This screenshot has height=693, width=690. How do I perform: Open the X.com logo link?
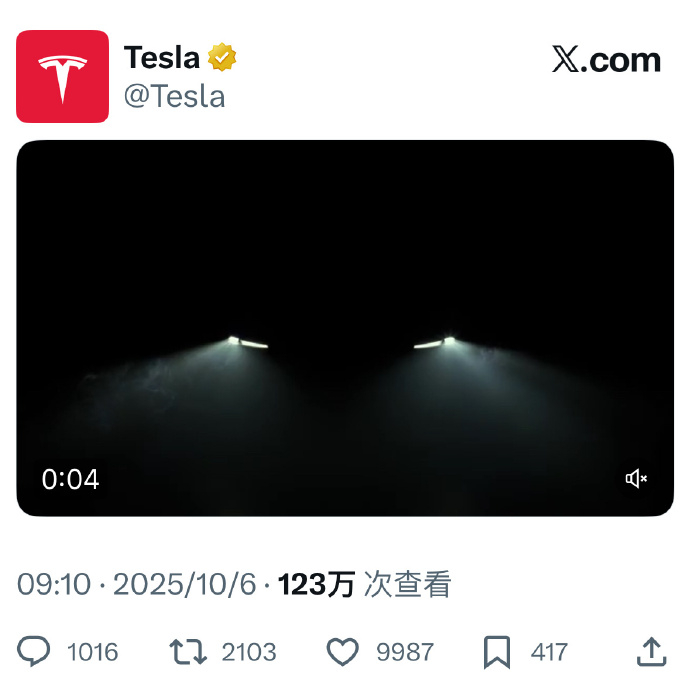(x=606, y=59)
